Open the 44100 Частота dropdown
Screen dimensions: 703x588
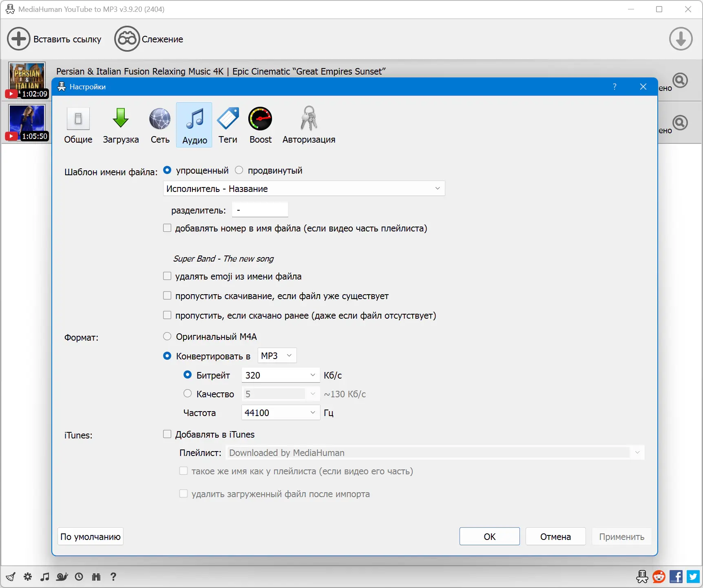[281, 412]
